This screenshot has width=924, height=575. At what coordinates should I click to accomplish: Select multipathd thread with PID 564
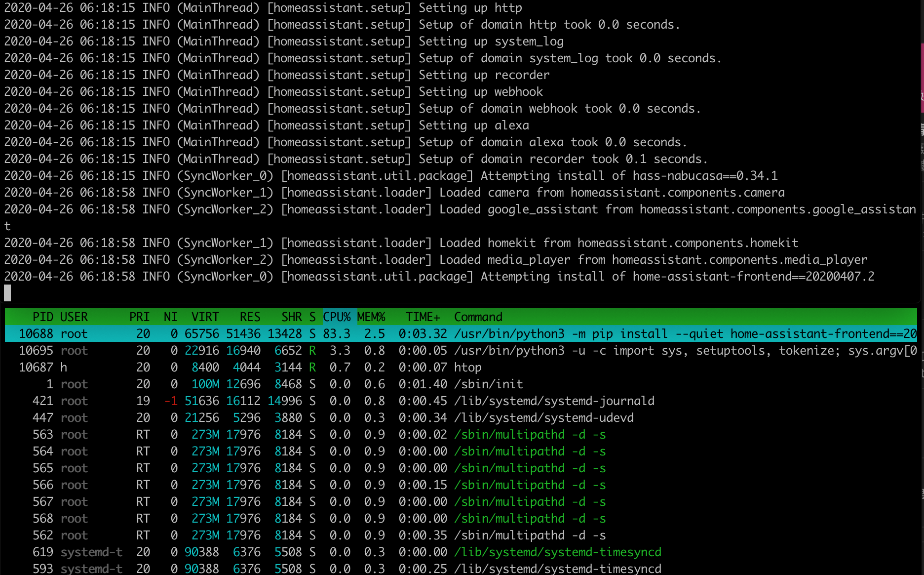461,451
